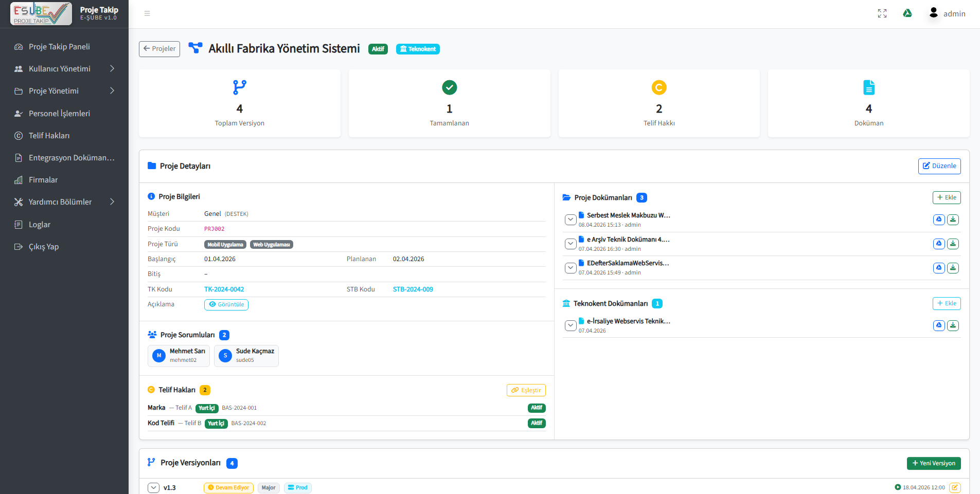This screenshot has width=980, height=494.
Task: Download the e-İrsaliye Webservis Teknik document
Action: [x=953, y=325]
